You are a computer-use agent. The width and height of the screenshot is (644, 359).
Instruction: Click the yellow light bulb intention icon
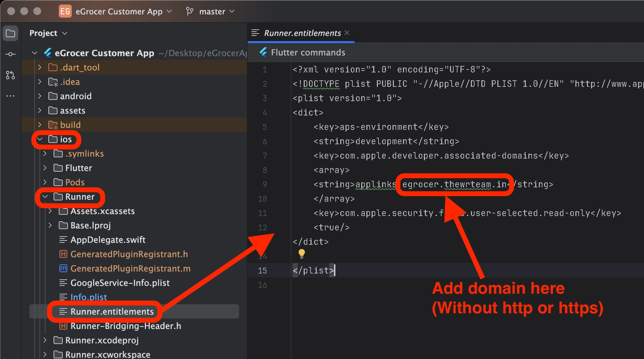pos(302,254)
